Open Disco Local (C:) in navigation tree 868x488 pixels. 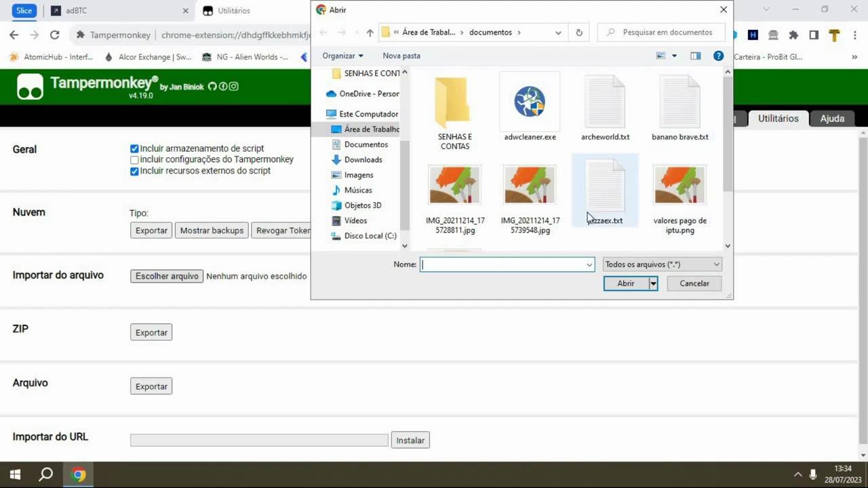click(364, 236)
